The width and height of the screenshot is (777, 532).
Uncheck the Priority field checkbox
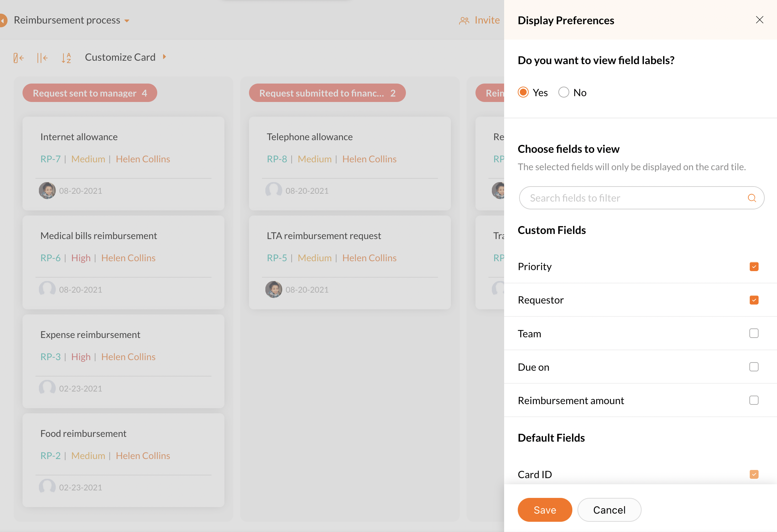(x=754, y=267)
